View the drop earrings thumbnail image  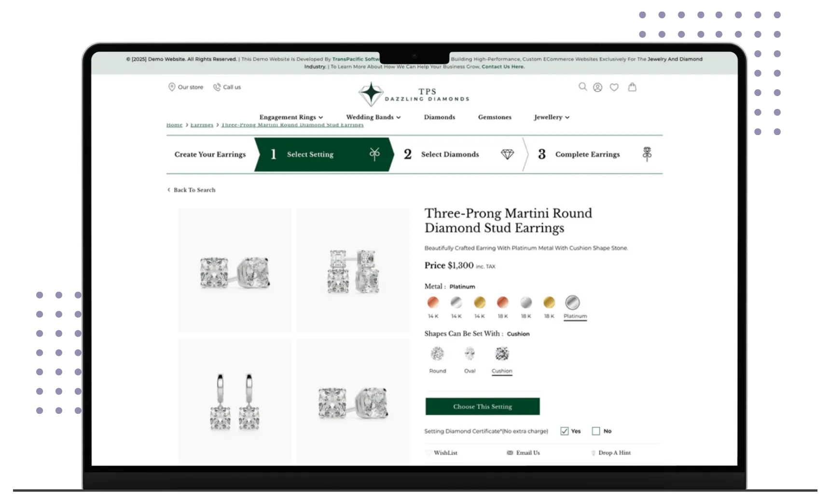(x=235, y=401)
